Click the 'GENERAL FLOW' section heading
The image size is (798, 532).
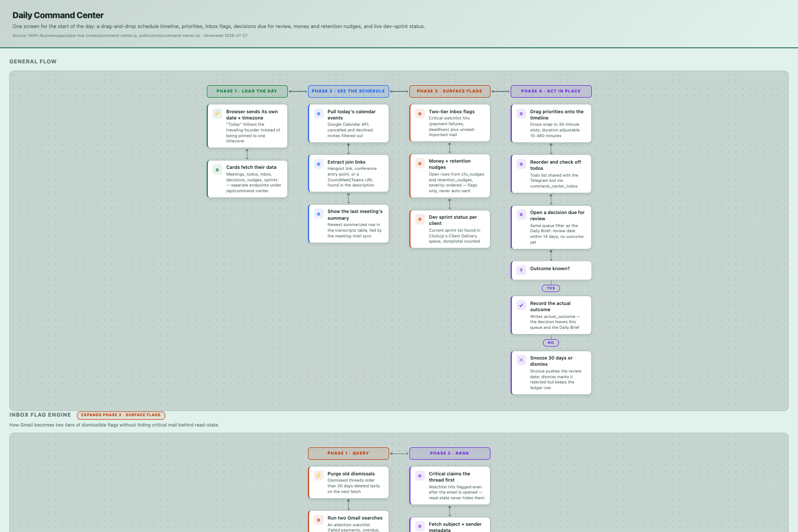(33, 61)
